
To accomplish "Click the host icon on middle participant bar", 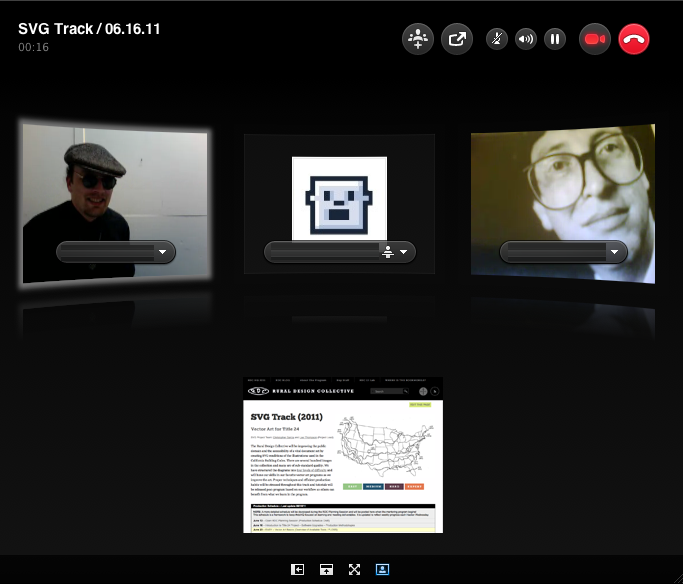I will pos(387,252).
